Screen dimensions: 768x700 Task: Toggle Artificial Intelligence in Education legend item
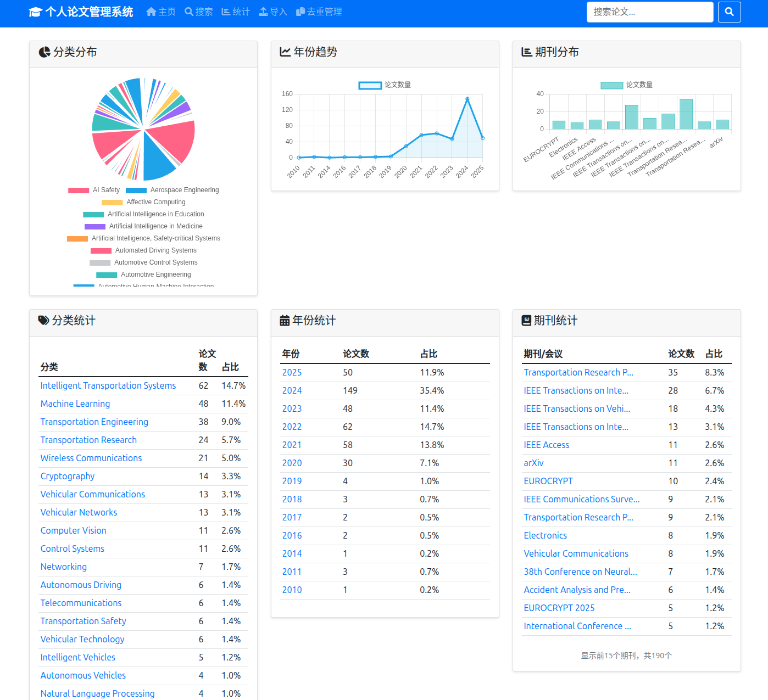(143, 214)
